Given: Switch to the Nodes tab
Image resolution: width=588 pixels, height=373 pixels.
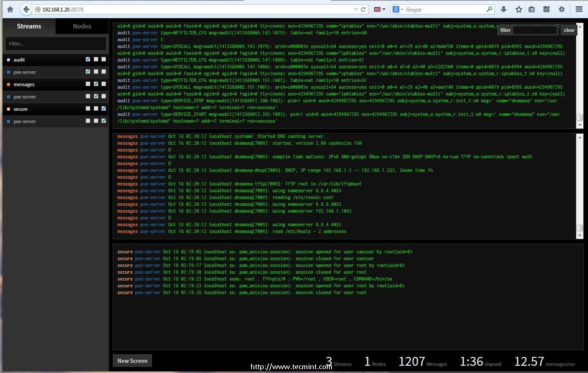Looking at the screenshot, I should pos(82,26).
